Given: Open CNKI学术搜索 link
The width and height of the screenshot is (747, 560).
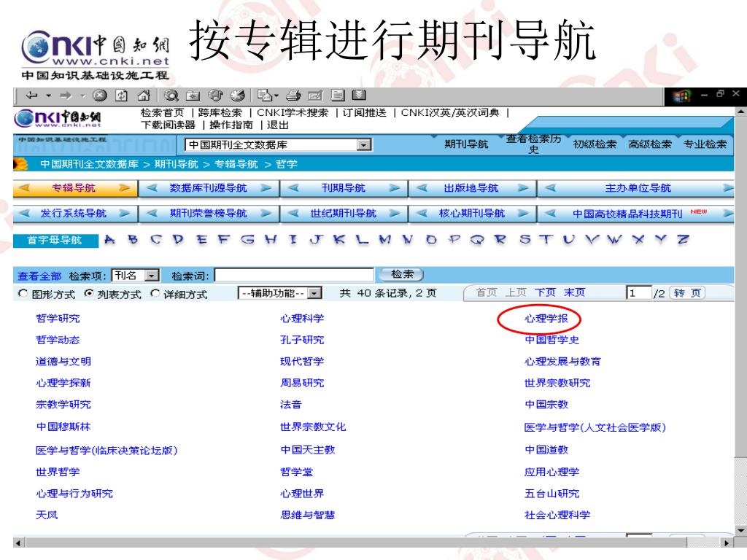Looking at the screenshot, I should point(293,113).
